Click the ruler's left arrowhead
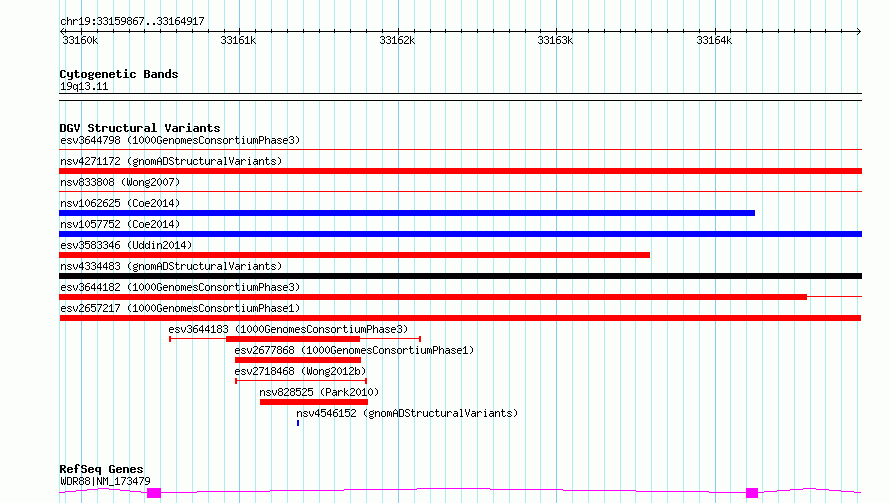 pos(62,31)
